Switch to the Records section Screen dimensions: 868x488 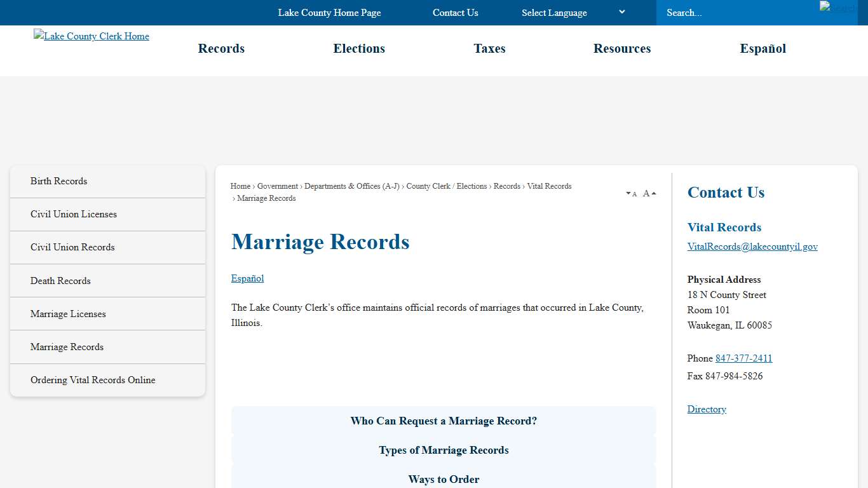[221, 48]
